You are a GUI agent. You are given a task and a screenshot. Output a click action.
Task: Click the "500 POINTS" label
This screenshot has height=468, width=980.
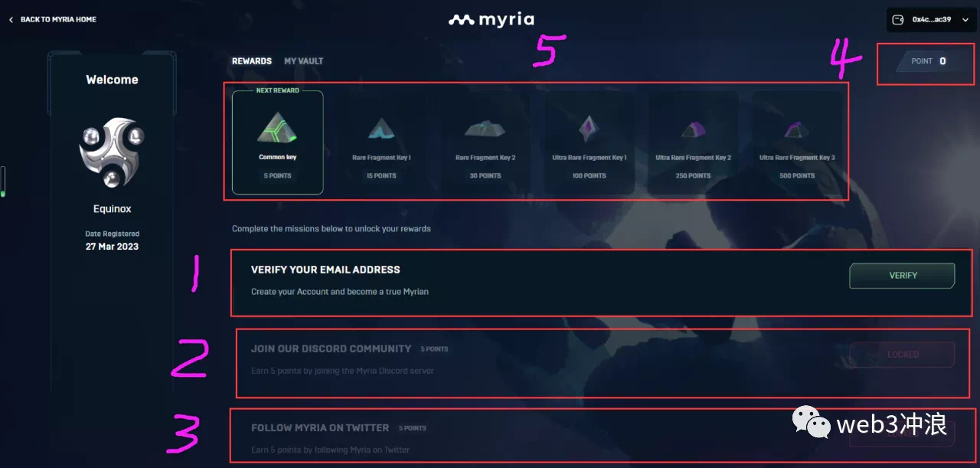(x=797, y=175)
